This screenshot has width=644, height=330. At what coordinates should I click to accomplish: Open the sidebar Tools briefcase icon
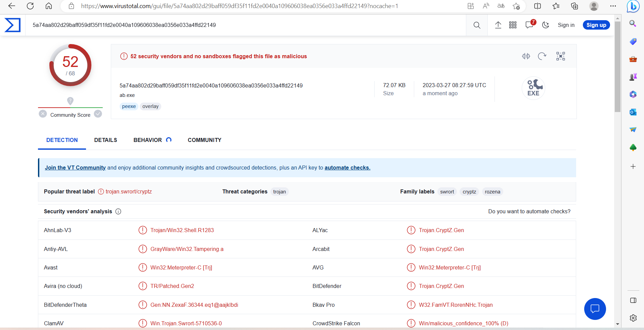[x=633, y=59]
